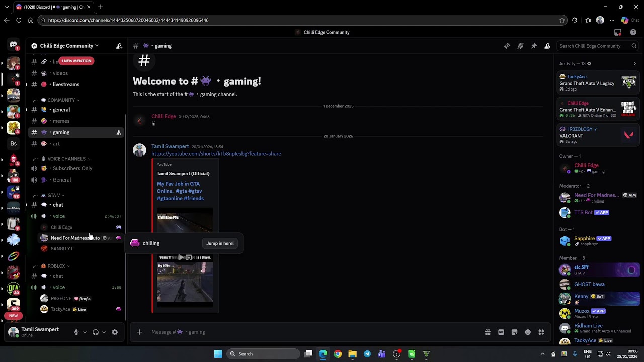Screen dimensions: 644x362
Task: Open the Help question mark icon
Action: (633, 32)
